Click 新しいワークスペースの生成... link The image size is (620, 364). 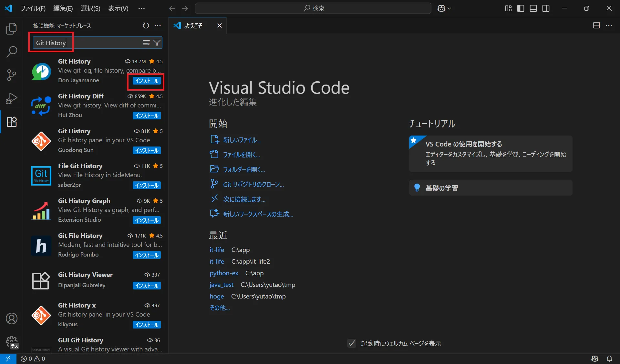pyautogui.click(x=258, y=214)
